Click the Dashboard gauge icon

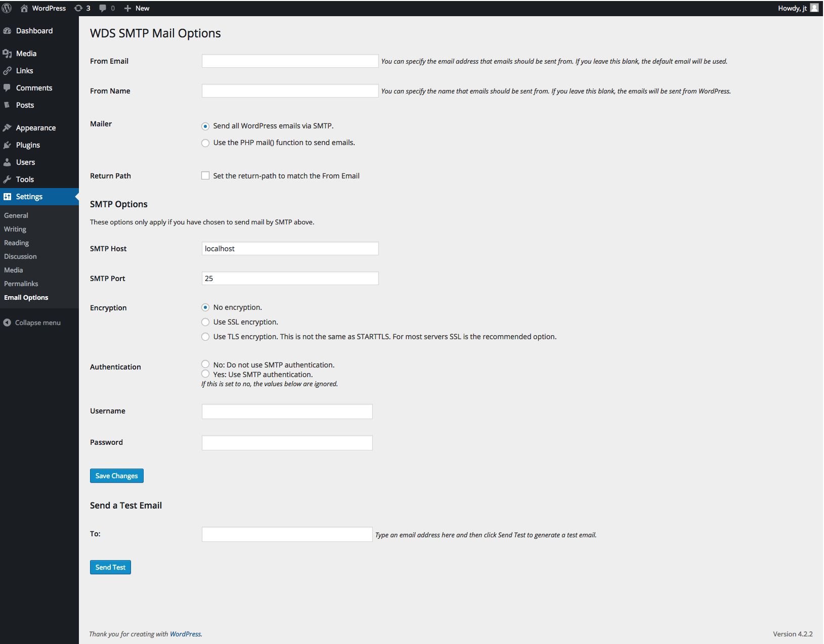[7, 31]
